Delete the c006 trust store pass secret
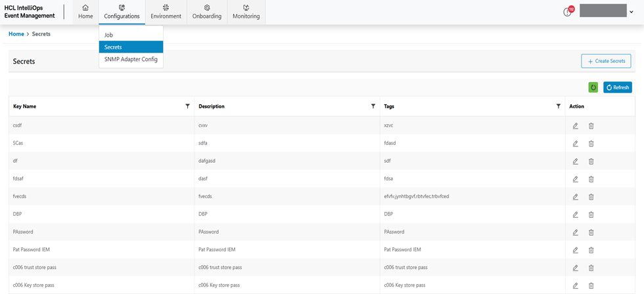This screenshot has height=294, width=644. pos(591,267)
